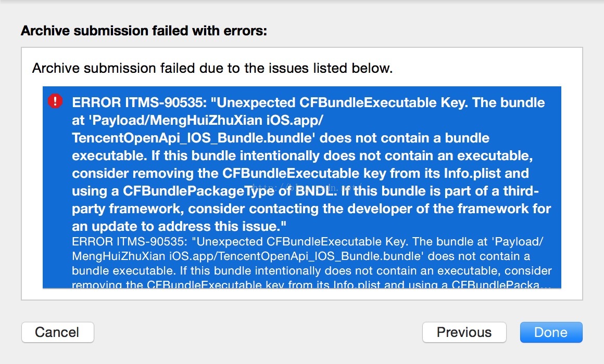Click the blog.csdn.net watermark text
The height and width of the screenshot is (364, 604).
click(304, 188)
